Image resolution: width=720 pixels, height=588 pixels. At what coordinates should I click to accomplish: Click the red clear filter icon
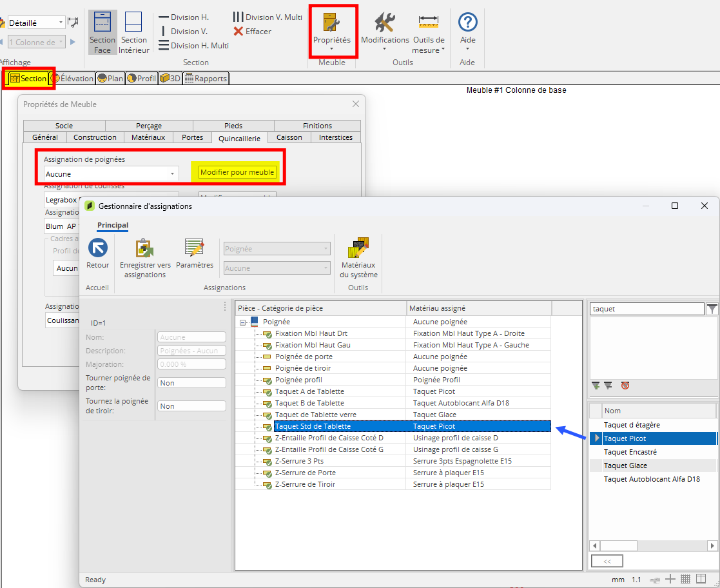[625, 386]
